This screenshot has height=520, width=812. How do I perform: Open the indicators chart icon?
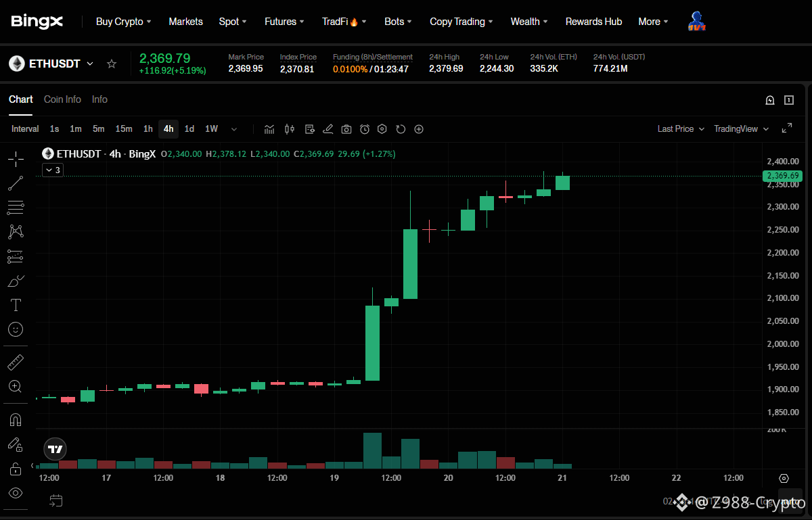coord(269,129)
